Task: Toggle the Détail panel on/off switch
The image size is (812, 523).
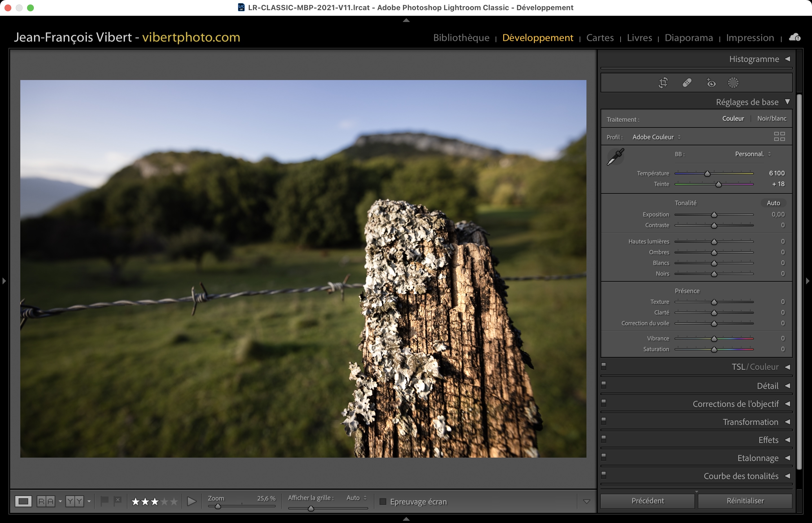Action: click(604, 385)
